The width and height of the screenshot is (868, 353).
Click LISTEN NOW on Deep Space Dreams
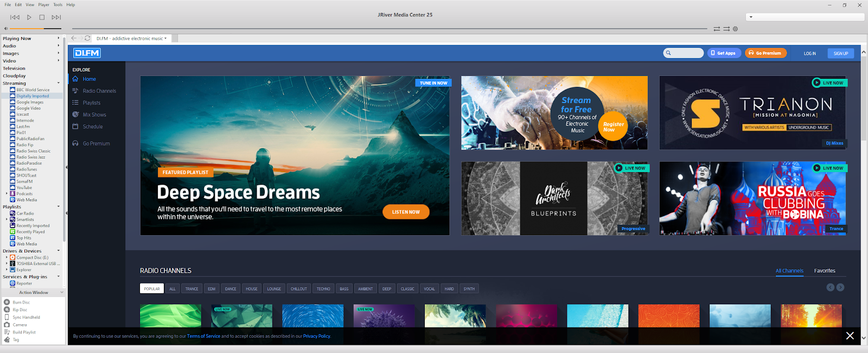406,212
